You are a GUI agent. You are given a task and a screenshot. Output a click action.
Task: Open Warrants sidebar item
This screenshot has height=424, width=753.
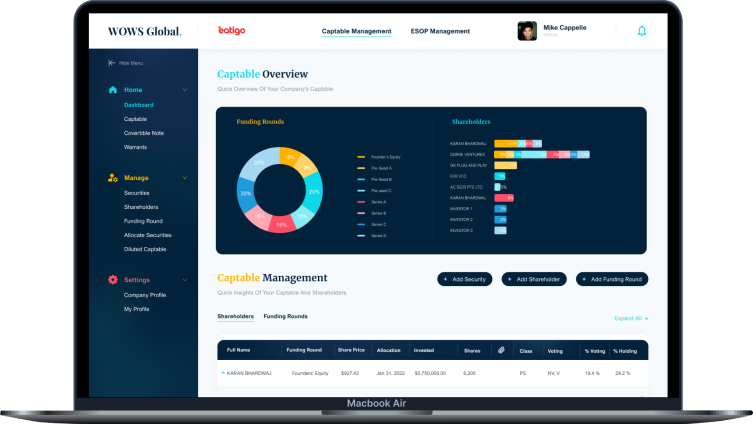135,147
